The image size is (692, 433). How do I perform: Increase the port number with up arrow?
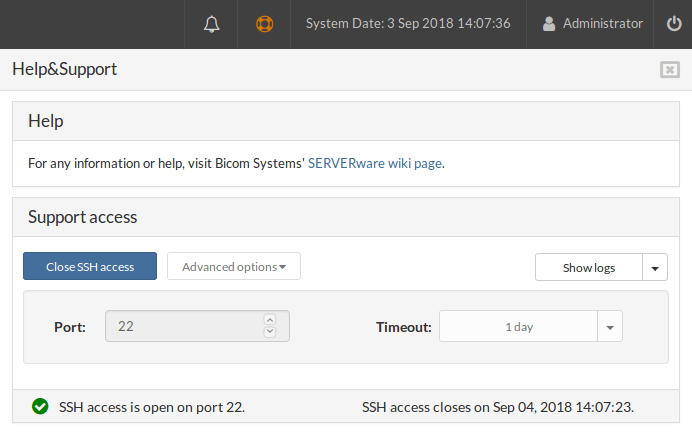(270, 319)
